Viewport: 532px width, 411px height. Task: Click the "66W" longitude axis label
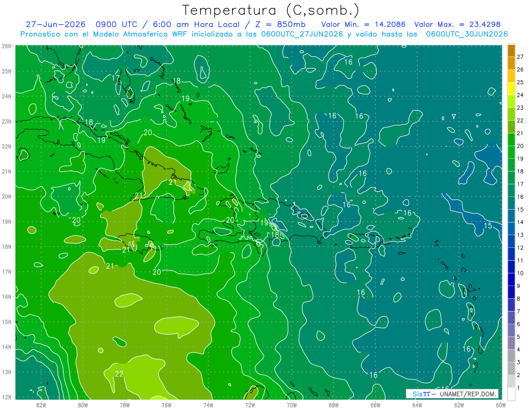(x=375, y=405)
